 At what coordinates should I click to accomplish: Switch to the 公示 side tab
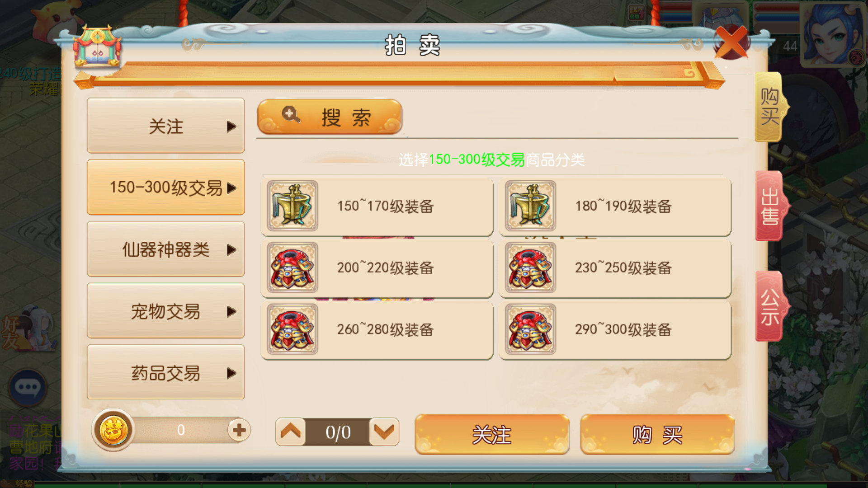pos(771,307)
